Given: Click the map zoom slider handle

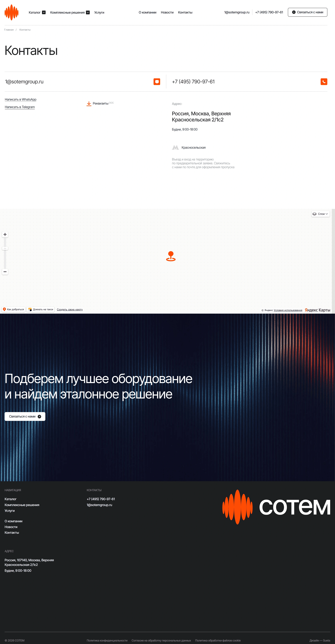Looking at the screenshot, I should pyautogui.click(x=5, y=248).
